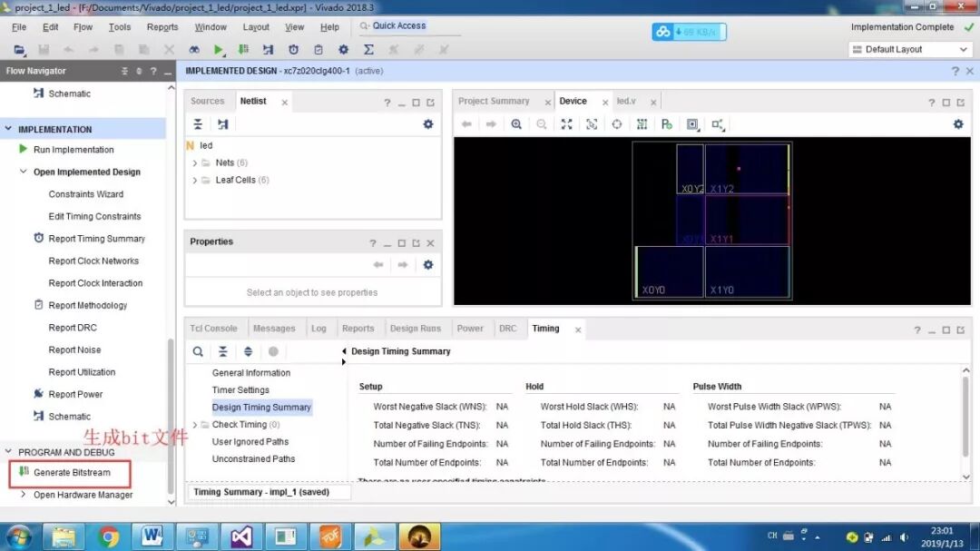Expand the Leaf Cells folder

pos(194,180)
